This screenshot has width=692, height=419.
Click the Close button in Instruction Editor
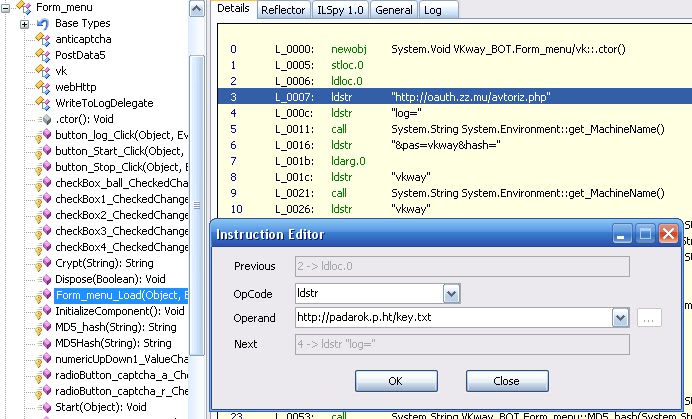click(x=507, y=381)
